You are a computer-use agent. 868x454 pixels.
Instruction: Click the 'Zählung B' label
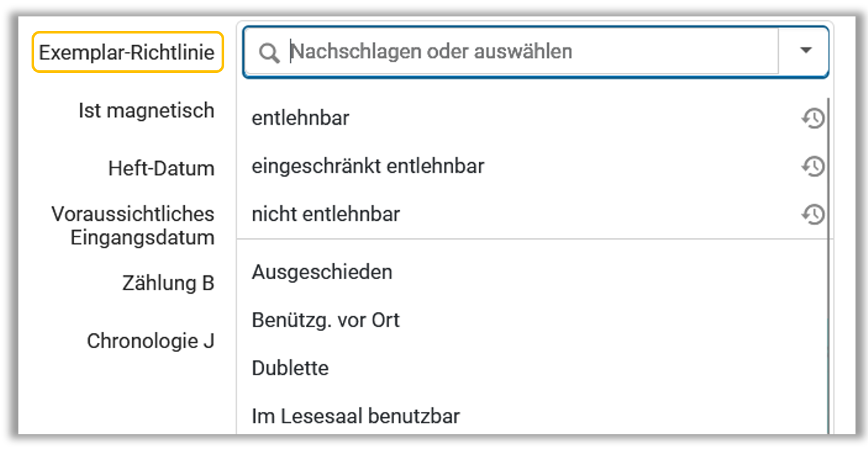[x=168, y=283]
